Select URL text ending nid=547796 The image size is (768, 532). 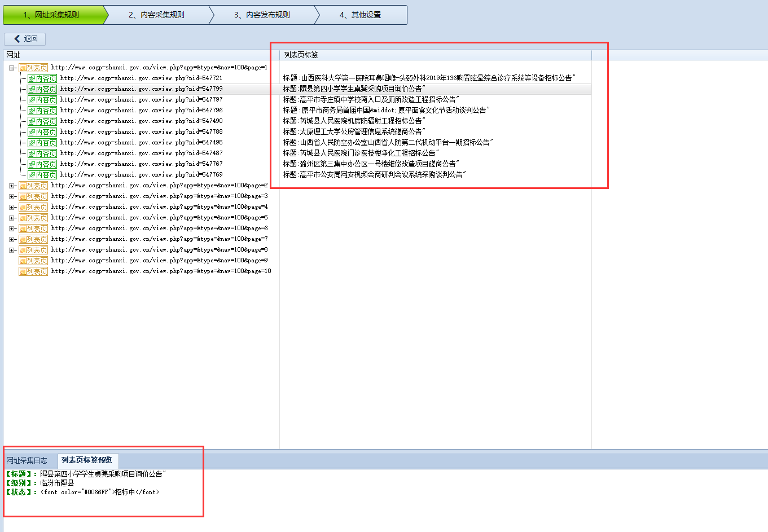(141, 111)
